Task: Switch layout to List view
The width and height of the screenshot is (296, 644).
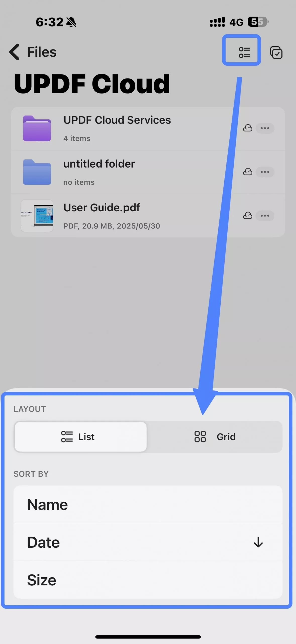Action: (80, 437)
